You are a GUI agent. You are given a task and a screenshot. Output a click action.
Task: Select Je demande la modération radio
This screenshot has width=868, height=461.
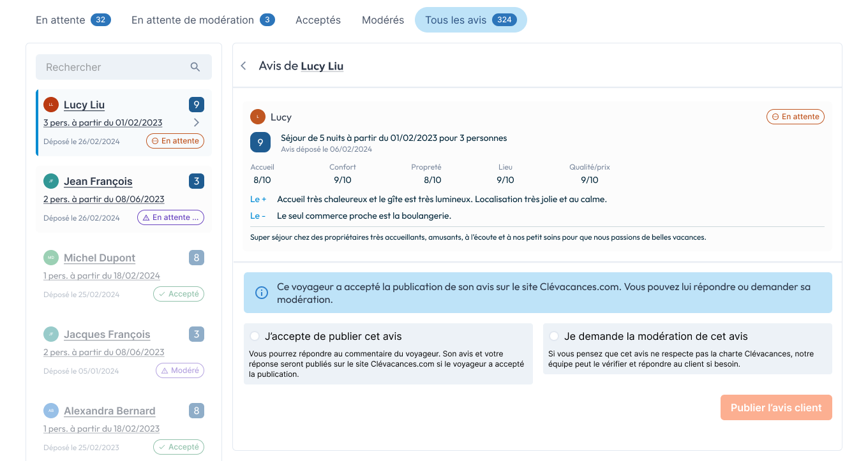[554, 336]
